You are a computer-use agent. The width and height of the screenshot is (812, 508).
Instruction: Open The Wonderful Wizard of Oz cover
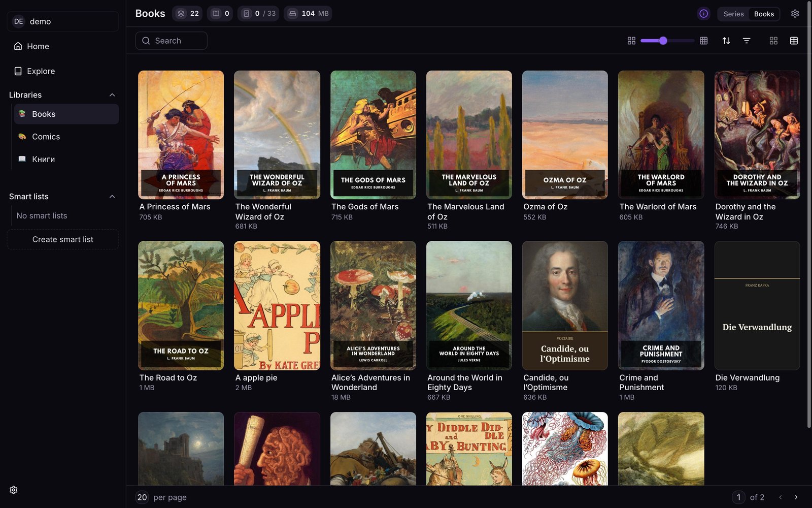point(277,135)
